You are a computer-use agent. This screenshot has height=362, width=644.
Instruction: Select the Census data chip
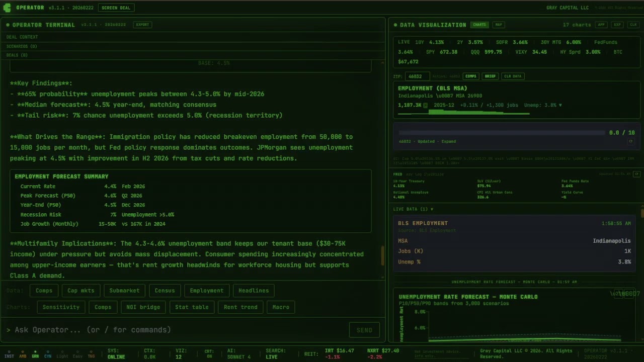pos(165,291)
